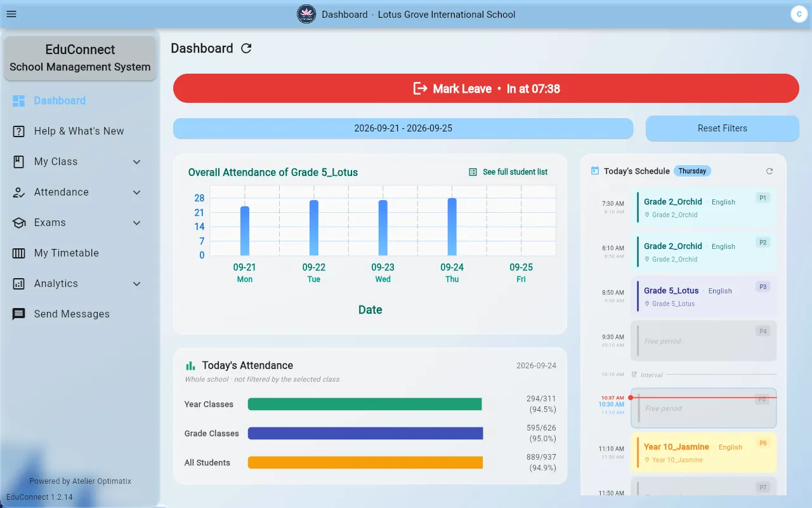
Task: Click Reset Filters button
Action: (723, 128)
